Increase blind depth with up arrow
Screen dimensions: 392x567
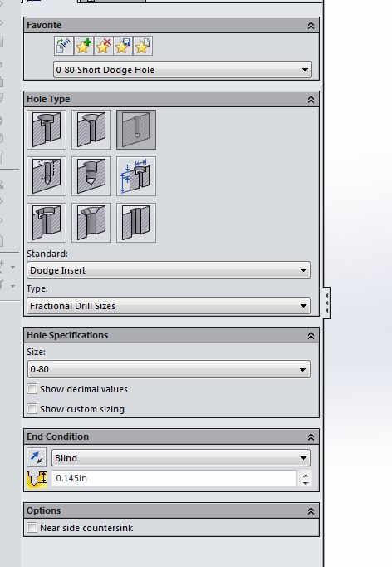306,476
